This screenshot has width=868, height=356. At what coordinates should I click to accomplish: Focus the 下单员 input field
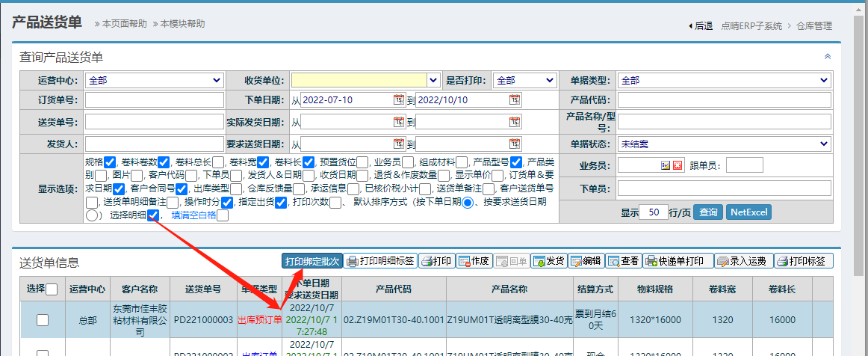(724, 188)
